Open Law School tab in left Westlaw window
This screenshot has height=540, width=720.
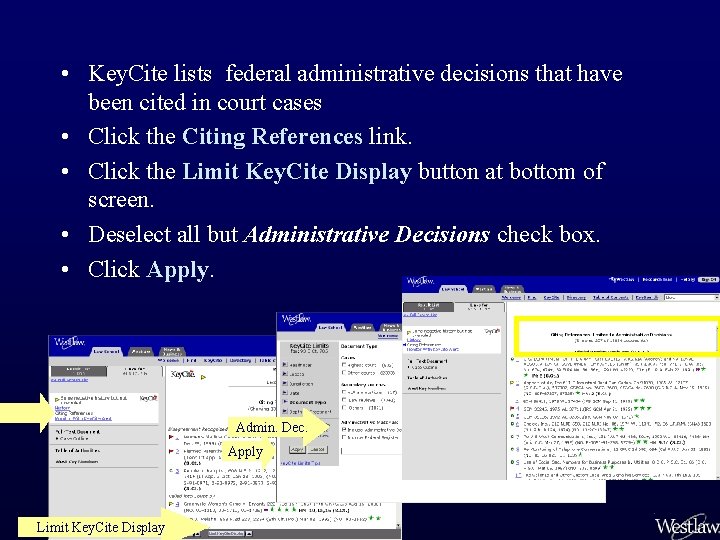click(107, 352)
